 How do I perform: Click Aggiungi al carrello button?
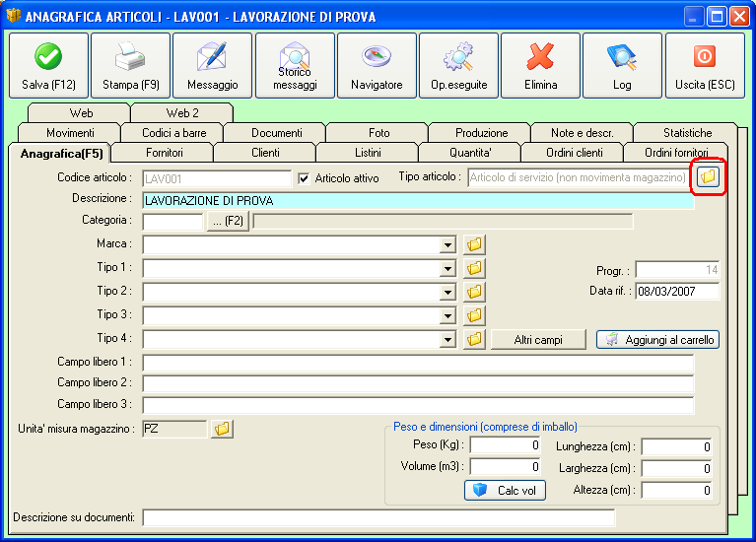pyautogui.click(x=658, y=339)
